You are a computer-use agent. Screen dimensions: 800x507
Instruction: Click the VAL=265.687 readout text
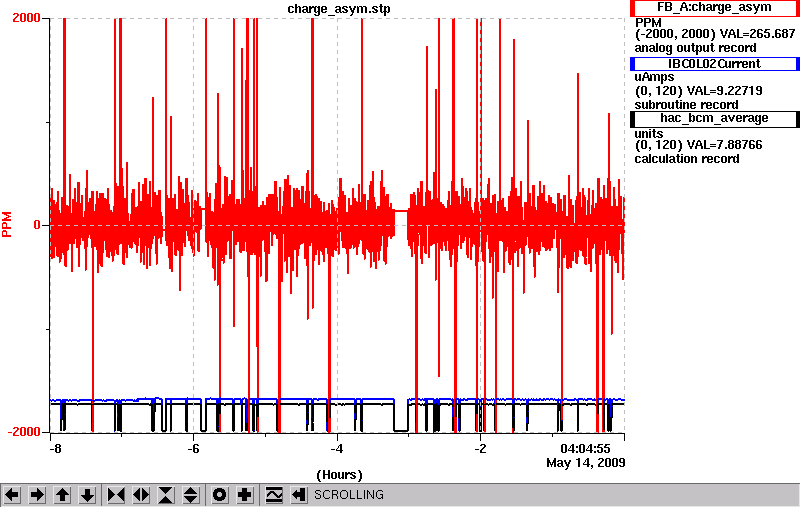[x=757, y=34]
